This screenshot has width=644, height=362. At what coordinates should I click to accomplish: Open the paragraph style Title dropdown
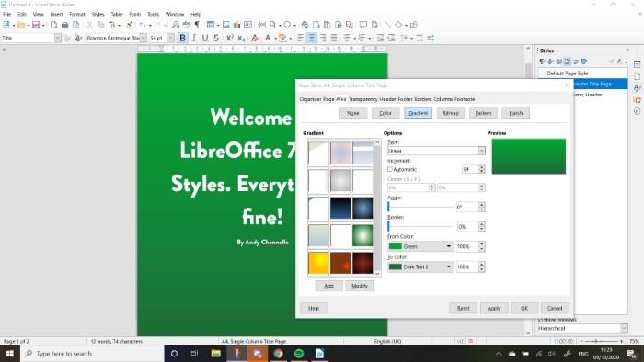click(57, 38)
